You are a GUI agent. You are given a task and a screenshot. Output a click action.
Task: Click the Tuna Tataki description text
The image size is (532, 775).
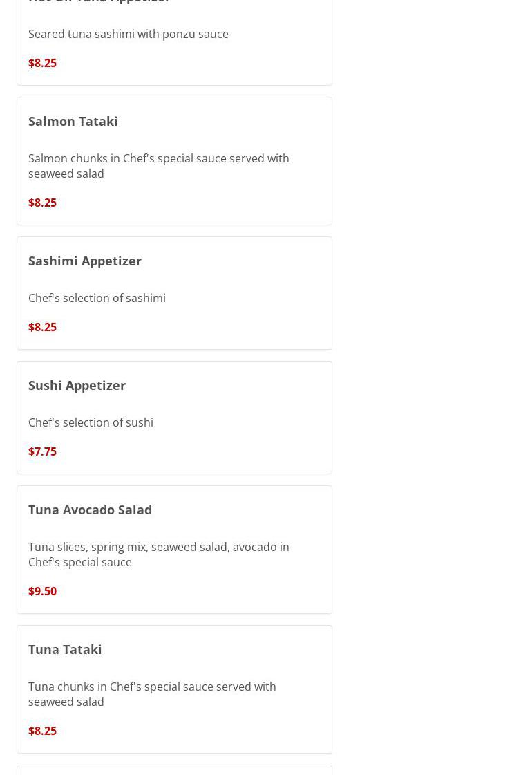click(x=152, y=694)
